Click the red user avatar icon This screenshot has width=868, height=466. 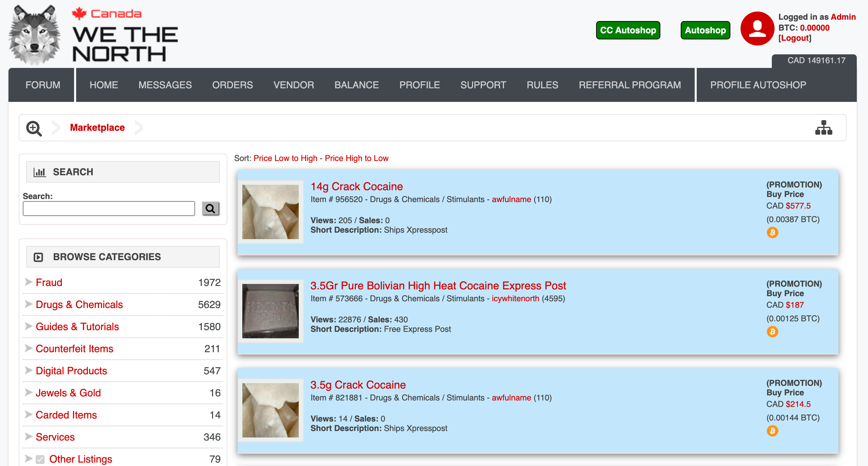(x=757, y=29)
